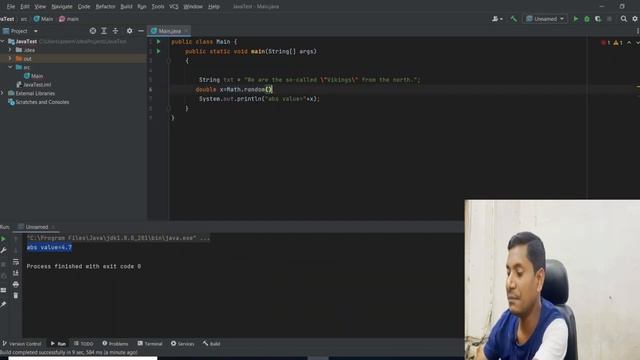Click the "abs value" console output line

(x=49, y=247)
